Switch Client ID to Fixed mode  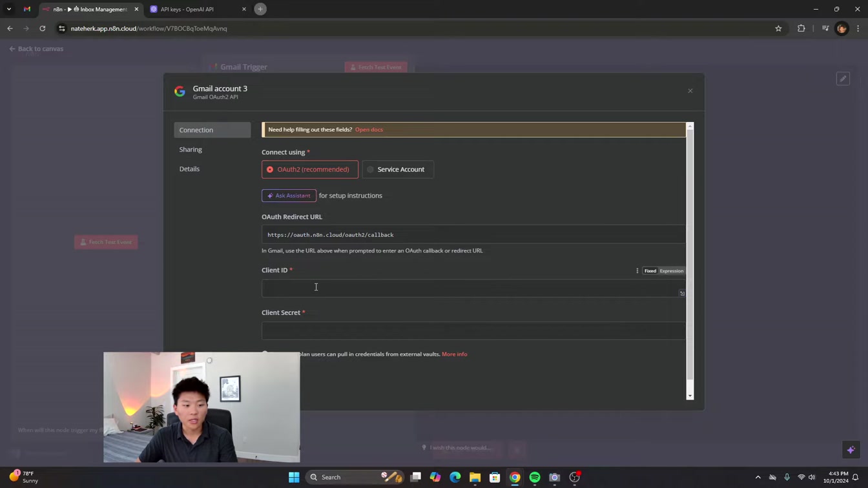click(650, 271)
